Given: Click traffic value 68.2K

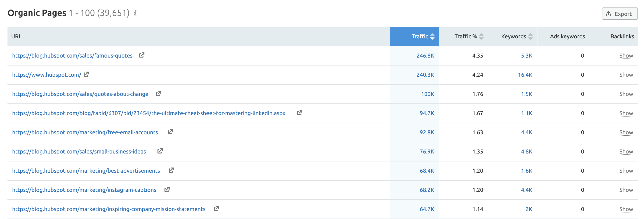Looking at the screenshot, I should click(x=427, y=190).
